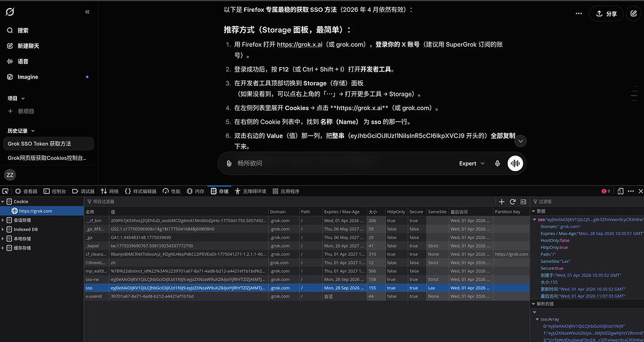This screenshot has width=644, height=342.
Task: Refresh the storage list
Action: (513, 201)
